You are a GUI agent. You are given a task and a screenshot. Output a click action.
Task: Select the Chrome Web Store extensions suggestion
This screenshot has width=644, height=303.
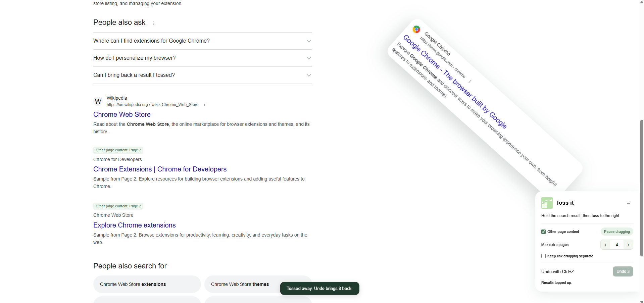click(147, 284)
